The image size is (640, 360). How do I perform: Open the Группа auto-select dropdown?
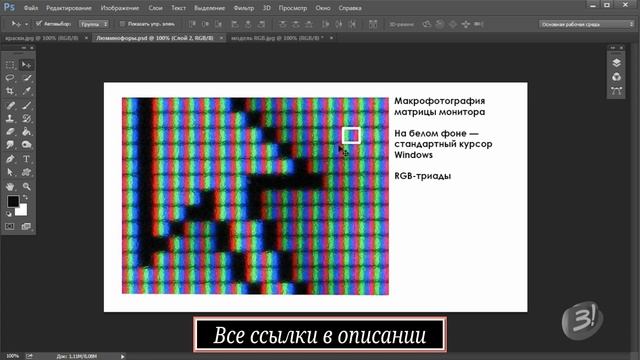click(94, 24)
